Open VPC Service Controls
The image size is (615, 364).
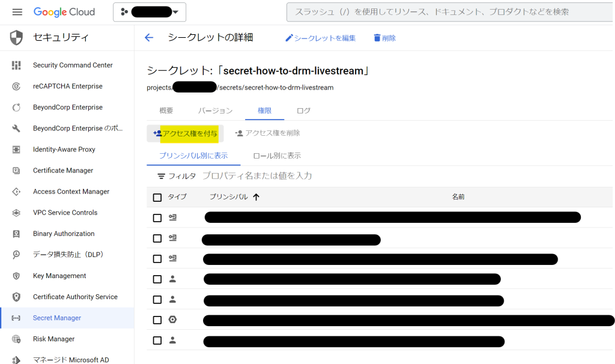[65, 213]
